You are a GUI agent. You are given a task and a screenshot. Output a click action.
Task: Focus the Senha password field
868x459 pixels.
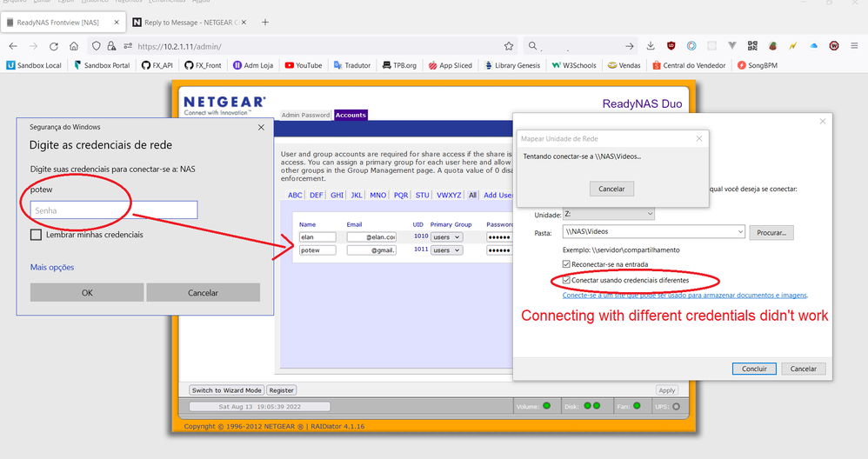click(x=113, y=210)
